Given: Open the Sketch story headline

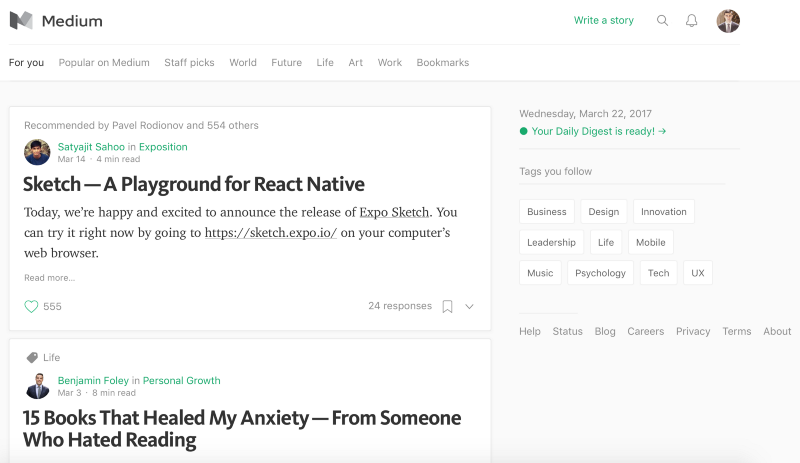Looking at the screenshot, I should click(x=194, y=184).
